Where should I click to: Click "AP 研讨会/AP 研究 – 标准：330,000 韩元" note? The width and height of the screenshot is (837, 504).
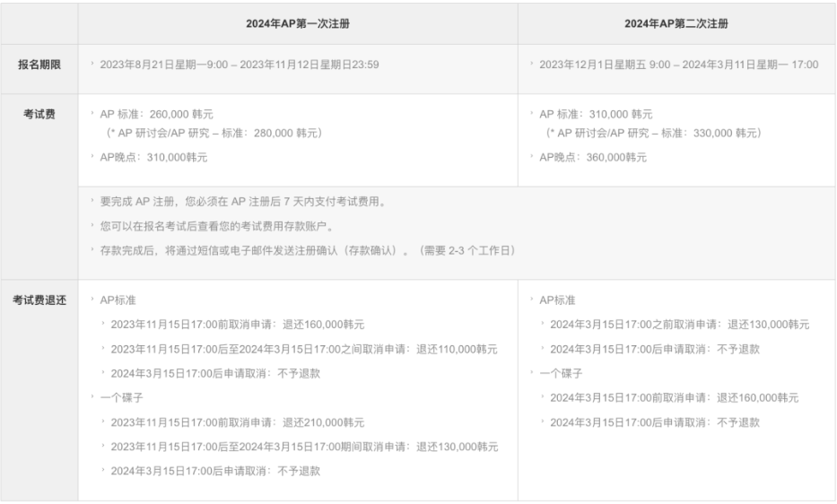[x=653, y=133]
